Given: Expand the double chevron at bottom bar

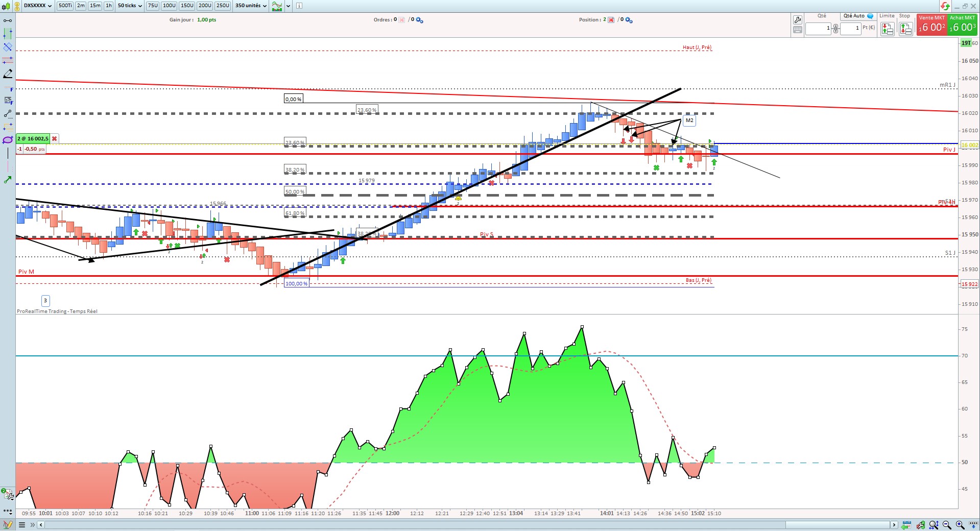Looking at the screenshot, I should pyautogui.click(x=33, y=524).
